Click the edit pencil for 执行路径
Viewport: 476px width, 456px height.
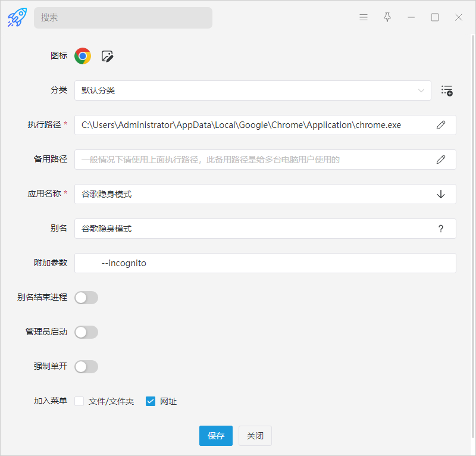pyautogui.click(x=441, y=125)
